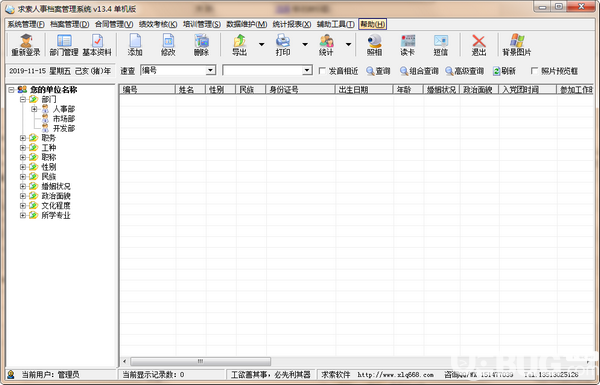Expand the 人事部 tree node
This screenshot has width=600, height=385.
34,109
